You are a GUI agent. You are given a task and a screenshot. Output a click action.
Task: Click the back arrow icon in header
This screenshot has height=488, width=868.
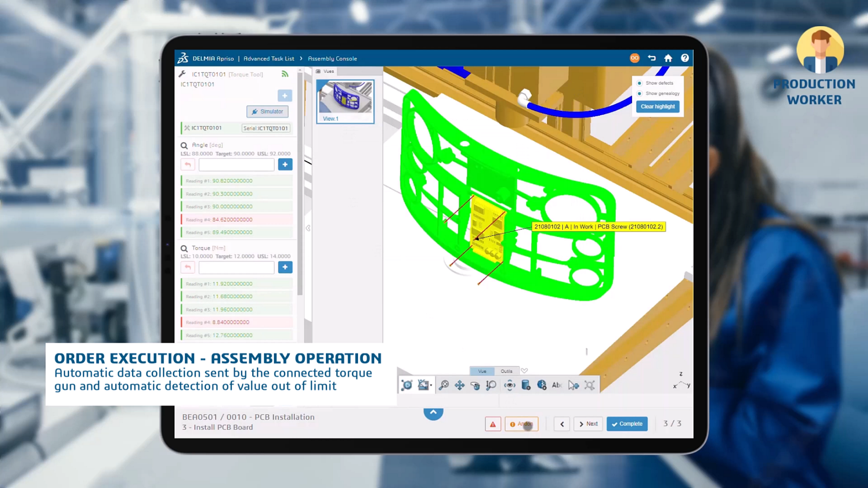click(x=651, y=58)
